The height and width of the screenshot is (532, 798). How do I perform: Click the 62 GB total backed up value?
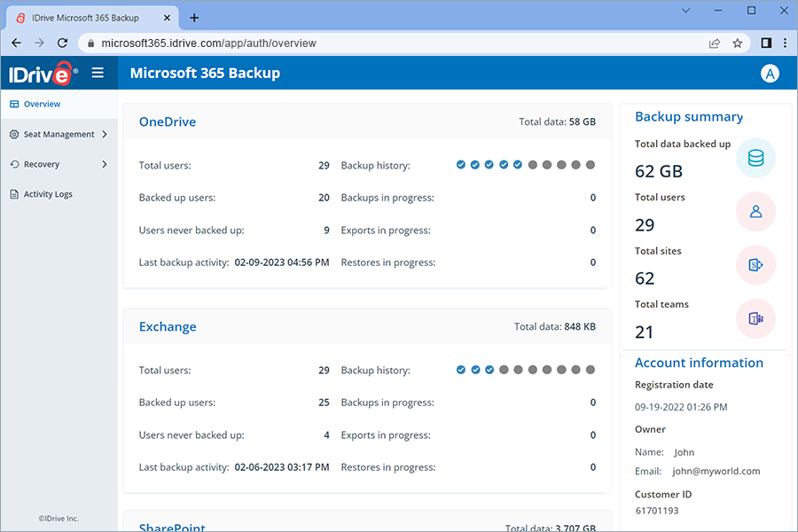point(659,171)
